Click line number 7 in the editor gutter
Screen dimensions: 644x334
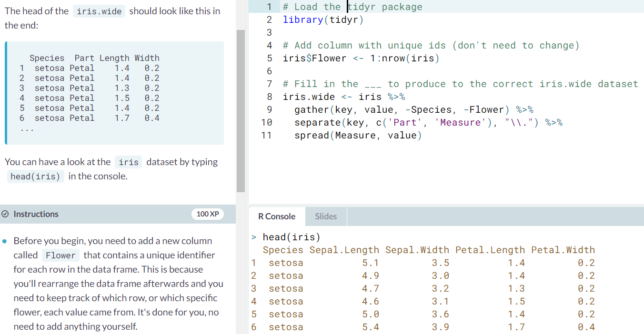pos(269,84)
